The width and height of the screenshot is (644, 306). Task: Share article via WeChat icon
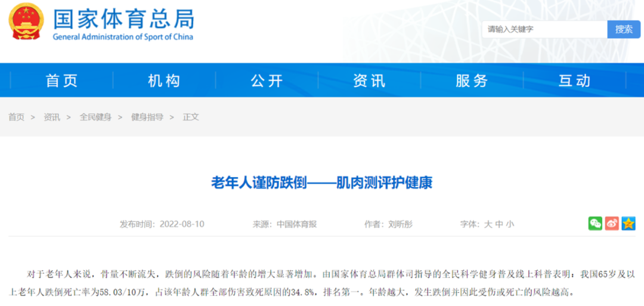[595, 224]
